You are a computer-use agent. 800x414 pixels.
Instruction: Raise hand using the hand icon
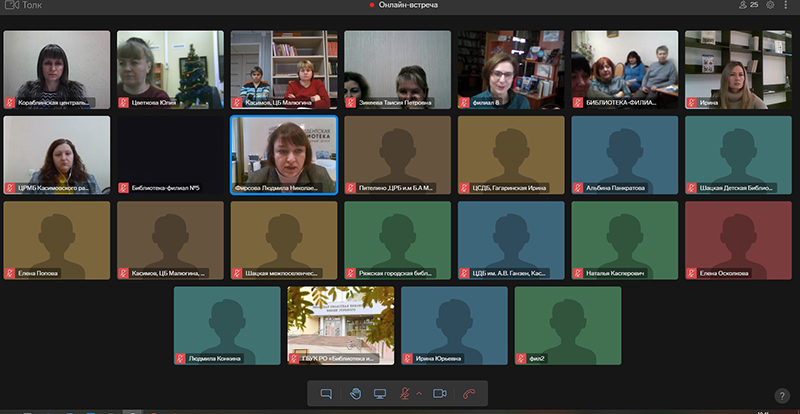[354, 394]
